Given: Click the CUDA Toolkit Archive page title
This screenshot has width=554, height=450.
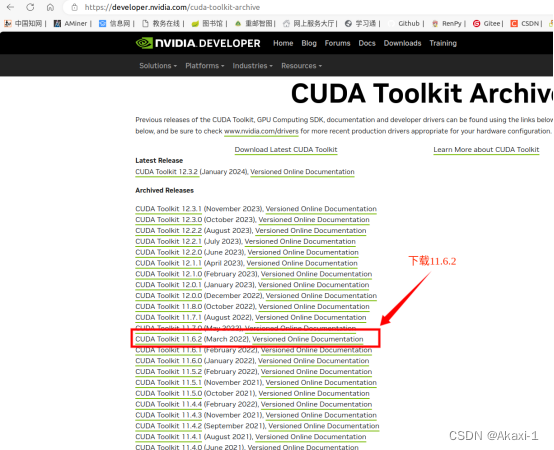Looking at the screenshot, I should tap(422, 93).
